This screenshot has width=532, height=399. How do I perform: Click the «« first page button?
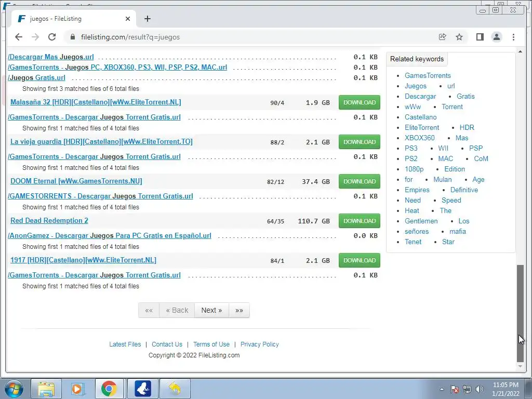[x=149, y=311]
